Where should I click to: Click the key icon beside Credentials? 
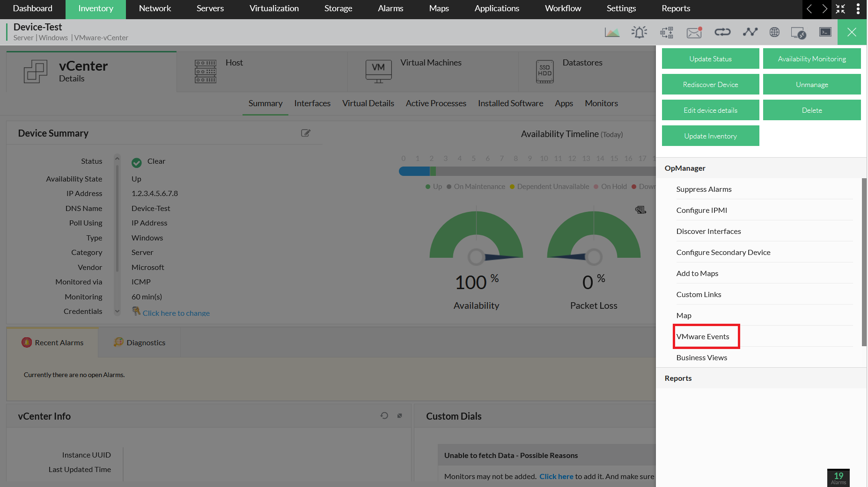pyautogui.click(x=136, y=311)
